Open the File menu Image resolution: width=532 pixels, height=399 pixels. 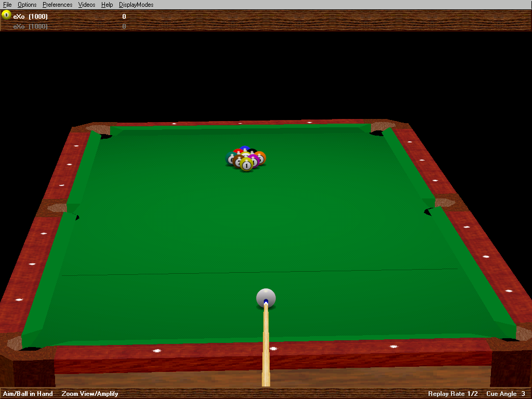pos(7,4)
